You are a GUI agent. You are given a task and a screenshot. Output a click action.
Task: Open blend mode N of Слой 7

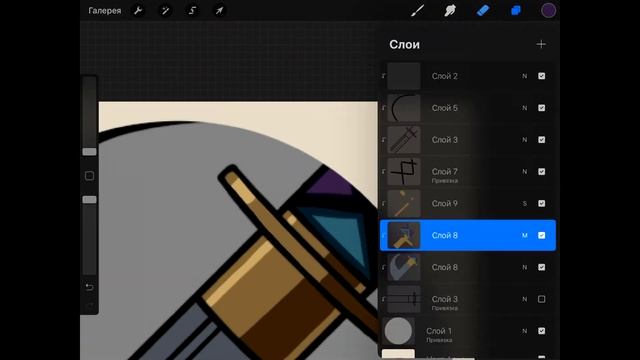(524, 171)
